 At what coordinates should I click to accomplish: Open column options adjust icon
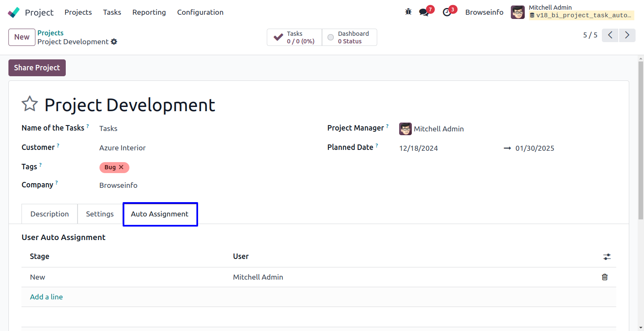(606, 256)
